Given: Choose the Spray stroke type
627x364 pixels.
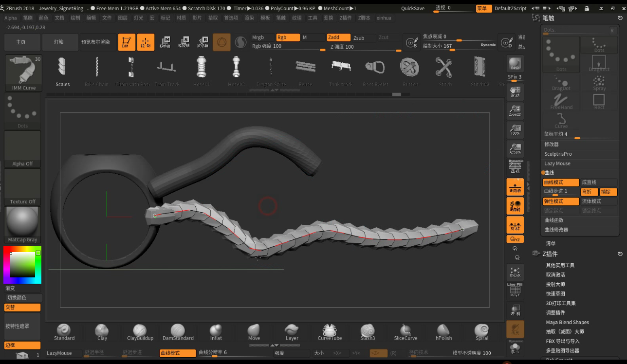Looking at the screenshot, I should pyautogui.click(x=599, y=82).
